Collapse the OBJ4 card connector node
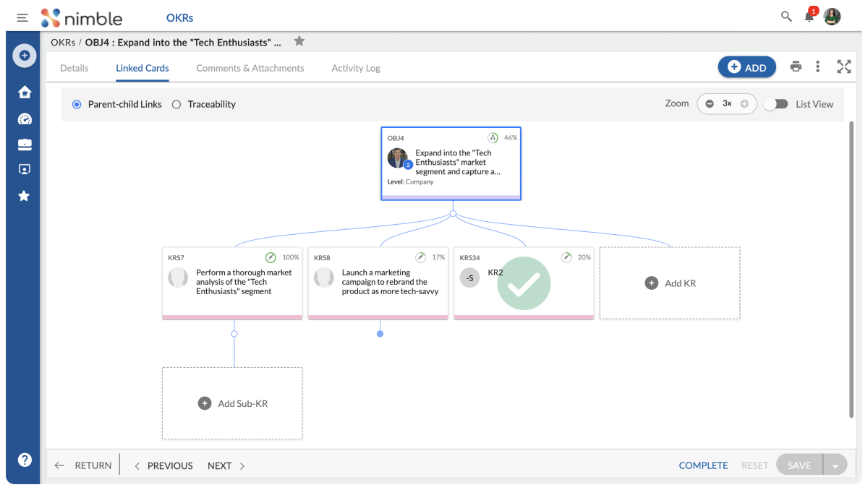 tap(453, 212)
